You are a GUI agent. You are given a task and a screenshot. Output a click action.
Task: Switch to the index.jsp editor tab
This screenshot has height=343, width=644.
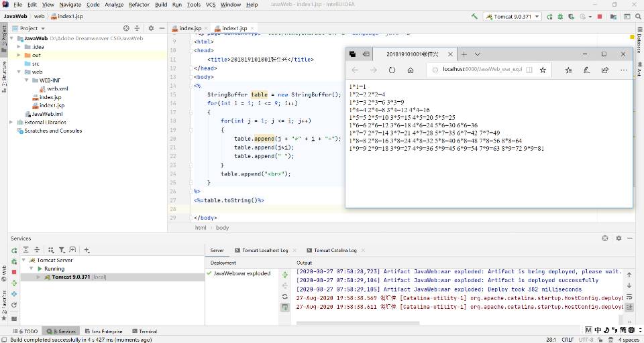190,28
